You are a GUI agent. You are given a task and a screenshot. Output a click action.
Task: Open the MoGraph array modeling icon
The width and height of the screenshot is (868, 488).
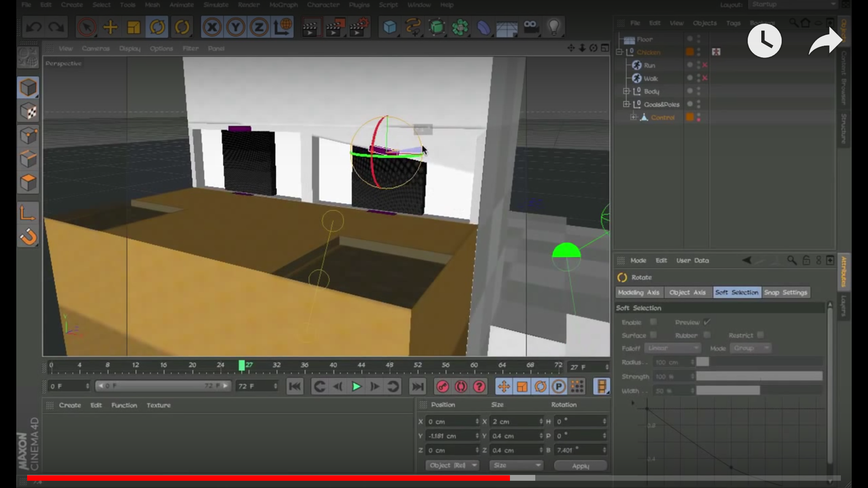460,28
